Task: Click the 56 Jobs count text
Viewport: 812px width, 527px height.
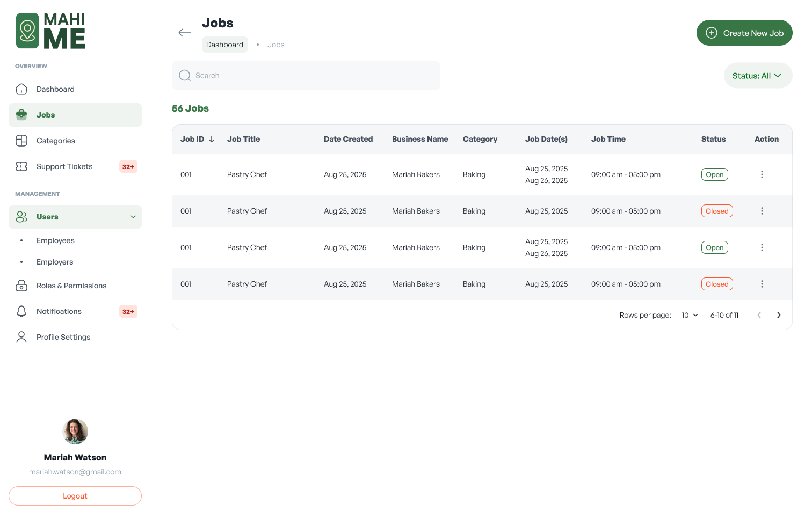Action: pos(190,108)
